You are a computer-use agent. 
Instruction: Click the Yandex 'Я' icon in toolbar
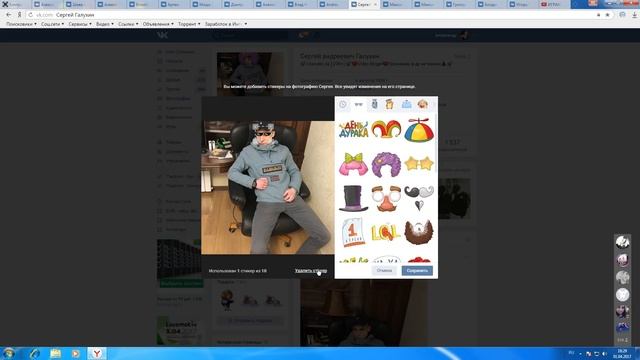pos(19,15)
